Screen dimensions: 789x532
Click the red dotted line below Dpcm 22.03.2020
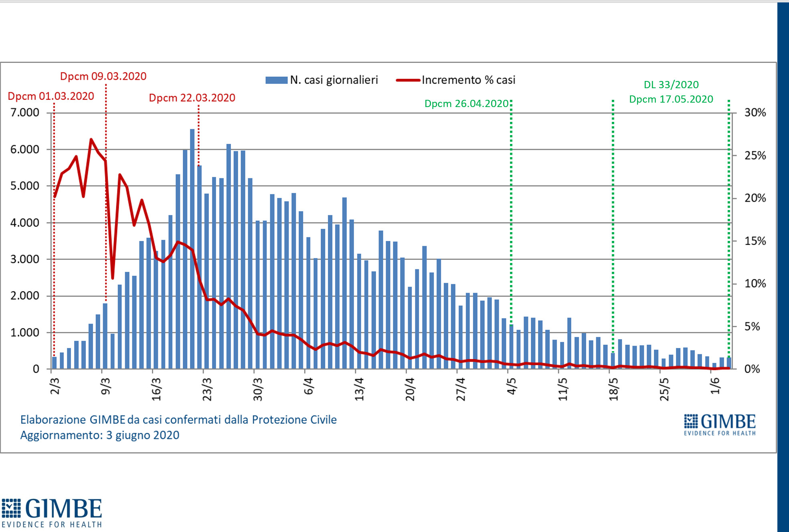198,136
